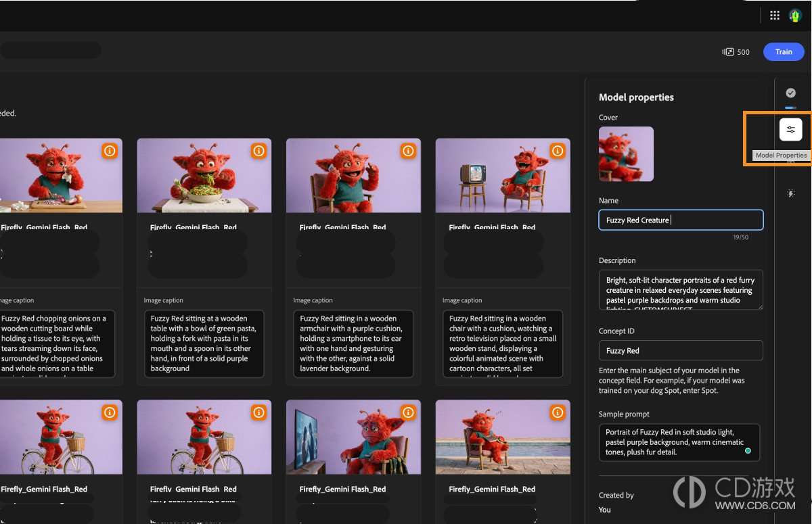
Task: Edit the caption about retro television
Action: tap(503, 343)
